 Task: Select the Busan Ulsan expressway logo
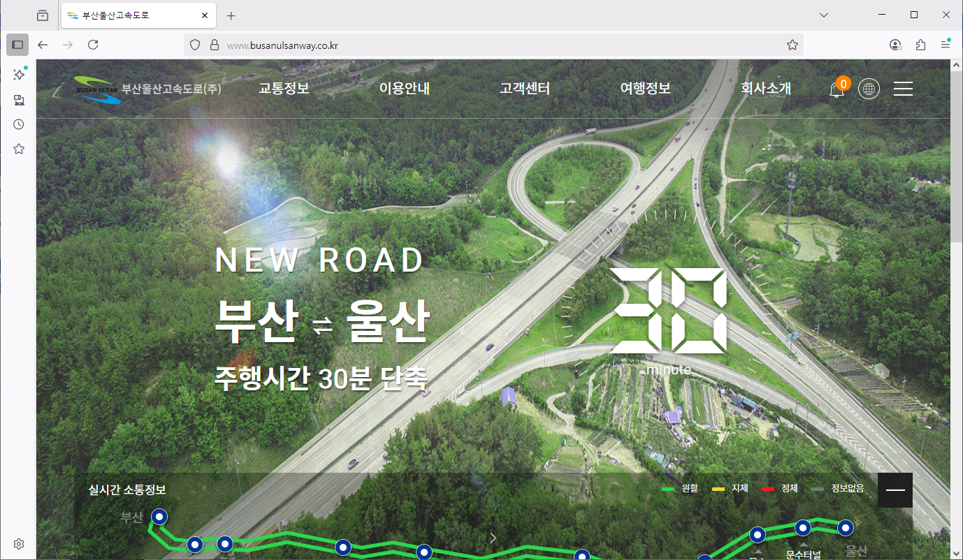coord(97,89)
